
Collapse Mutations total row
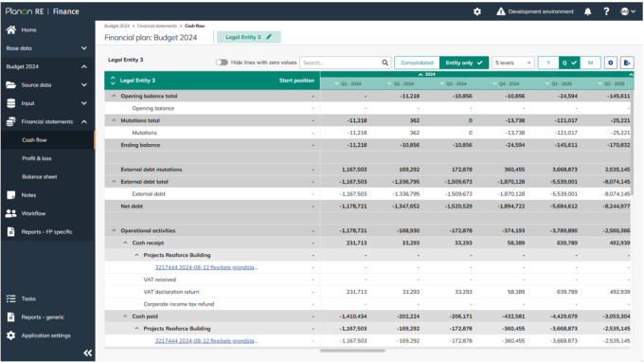(x=114, y=120)
